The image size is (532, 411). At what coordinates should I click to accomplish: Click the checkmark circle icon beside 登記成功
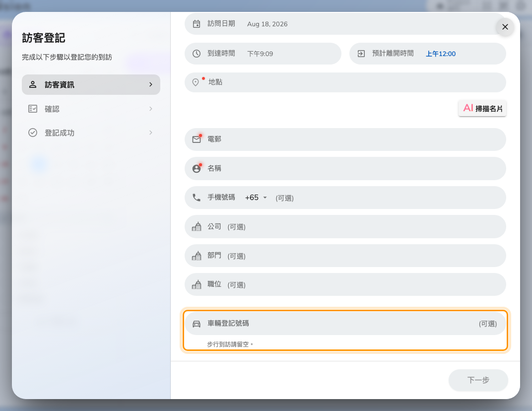point(33,133)
